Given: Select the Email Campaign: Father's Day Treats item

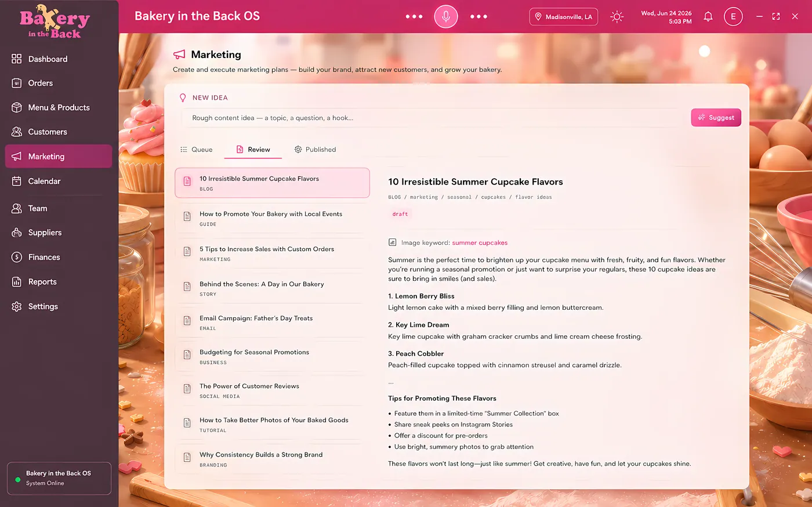Looking at the screenshot, I should point(272,323).
